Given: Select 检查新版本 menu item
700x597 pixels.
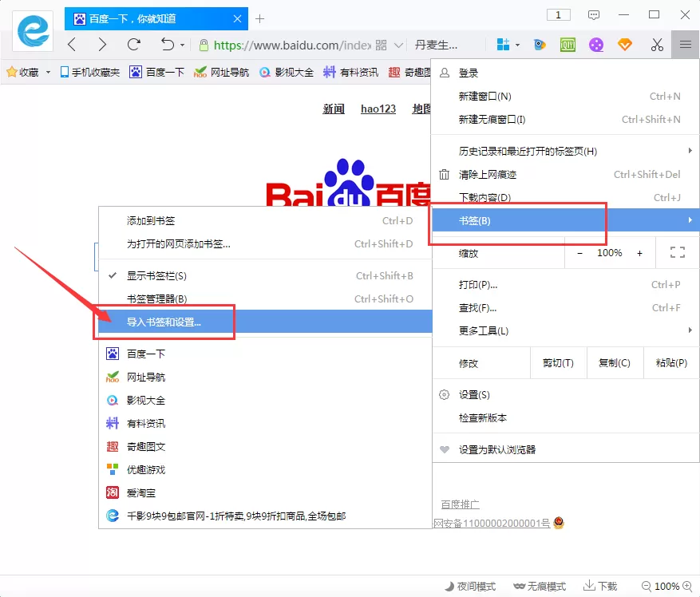Looking at the screenshot, I should point(565,418).
